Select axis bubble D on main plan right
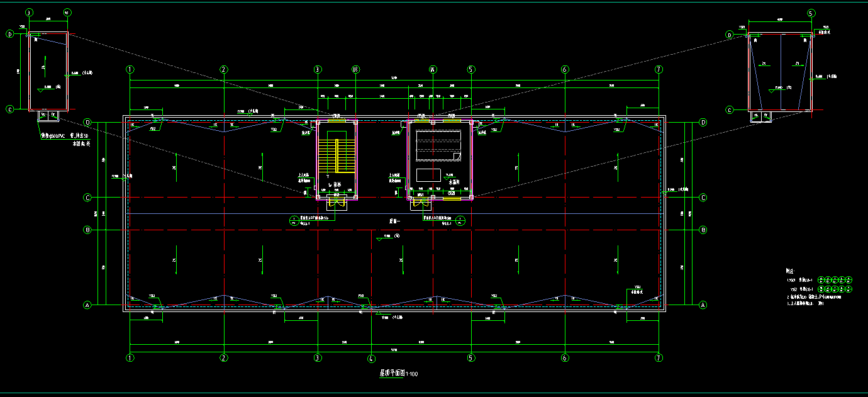 (x=703, y=122)
